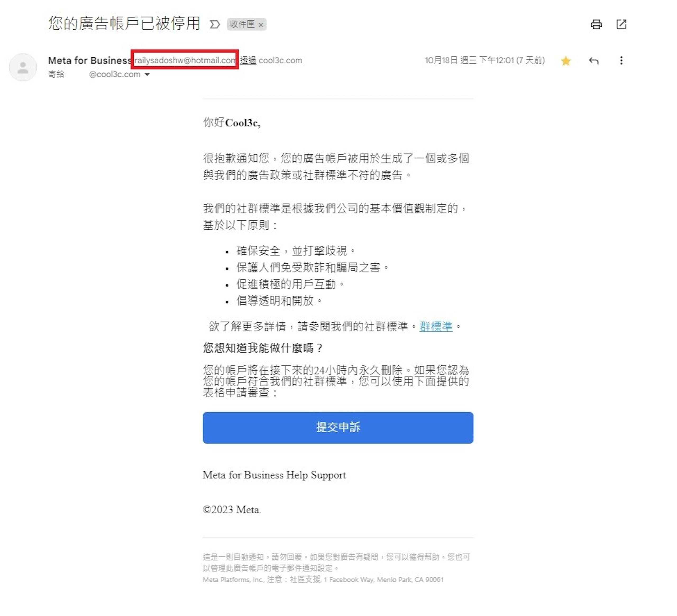Reply to the Meta for Business email
The width and height of the screenshot is (677, 616).
[x=594, y=61]
